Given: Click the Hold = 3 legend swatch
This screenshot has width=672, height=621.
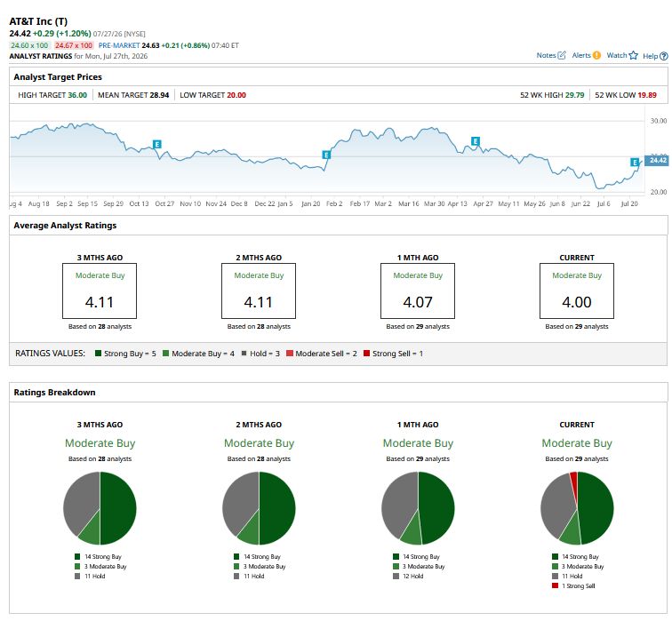Looking at the screenshot, I should (x=244, y=354).
